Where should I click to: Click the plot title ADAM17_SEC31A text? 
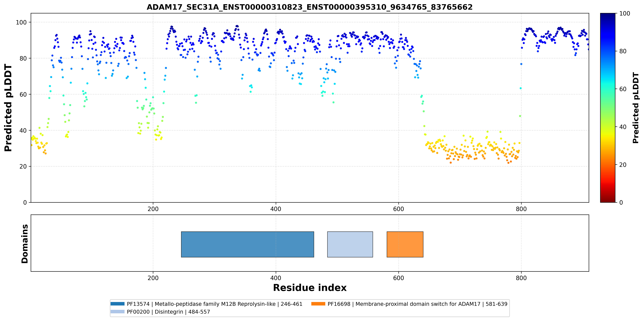click(x=310, y=7)
